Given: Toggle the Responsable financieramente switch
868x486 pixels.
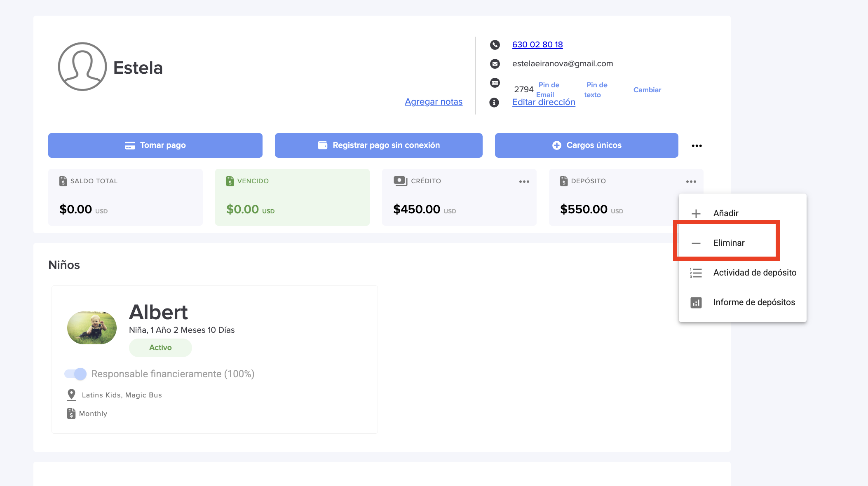Looking at the screenshot, I should pyautogui.click(x=75, y=374).
